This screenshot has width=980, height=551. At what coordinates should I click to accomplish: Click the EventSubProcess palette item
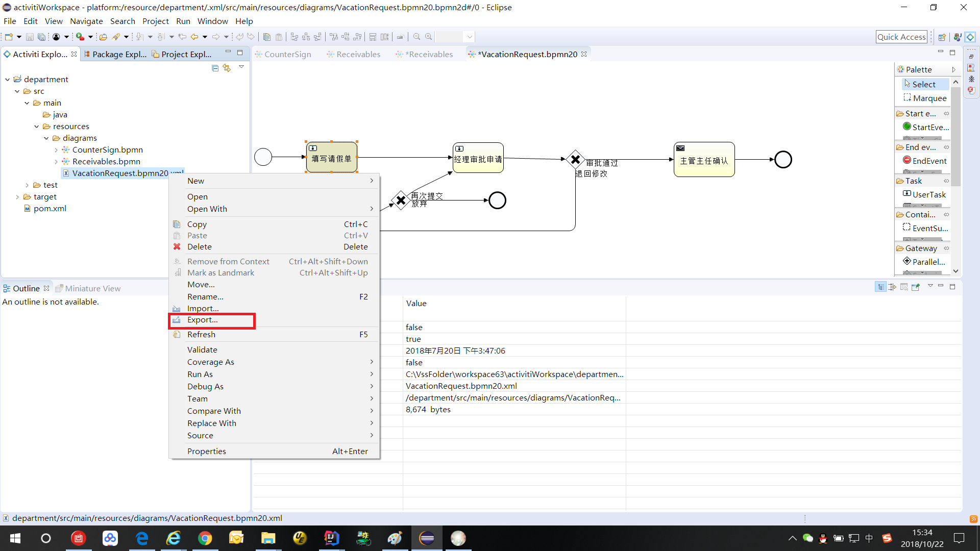pos(925,228)
